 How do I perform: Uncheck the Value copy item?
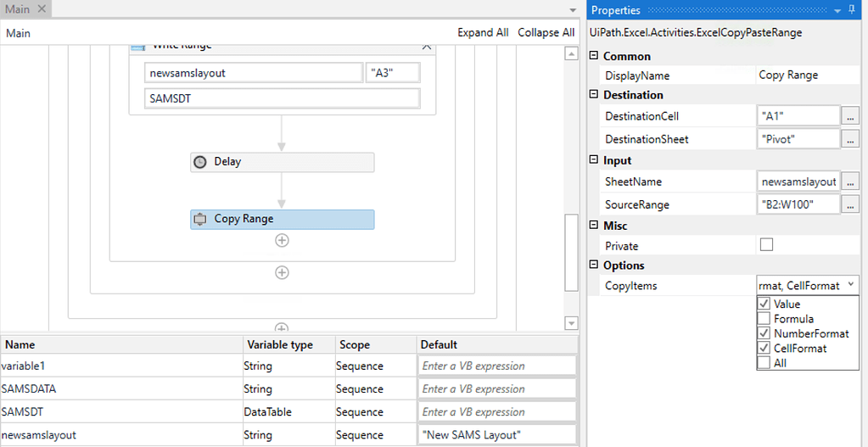[x=764, y=304]
